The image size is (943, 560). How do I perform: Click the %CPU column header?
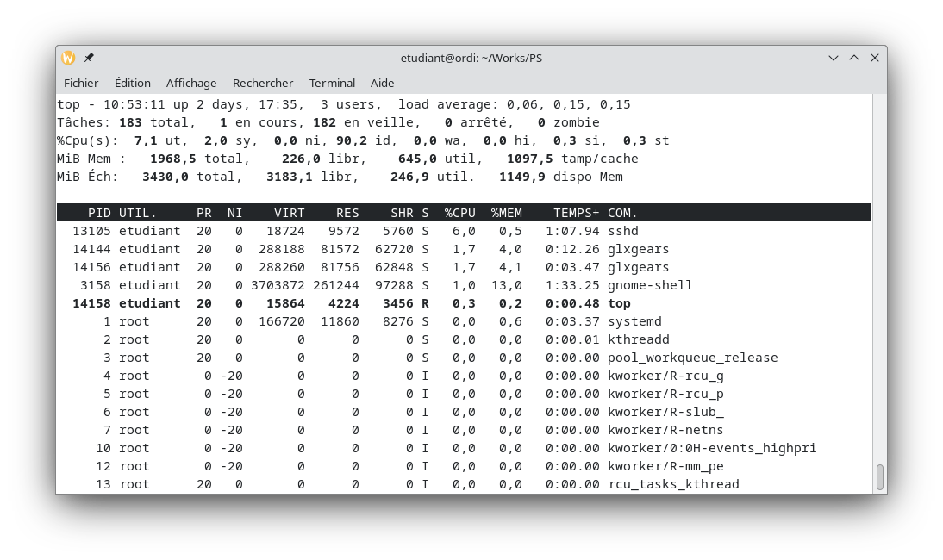[459, 213]
